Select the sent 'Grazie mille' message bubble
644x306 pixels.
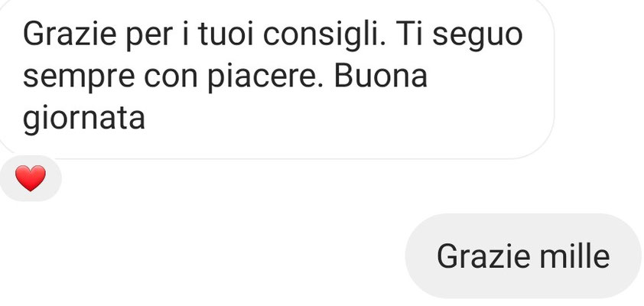click(524, 256)
